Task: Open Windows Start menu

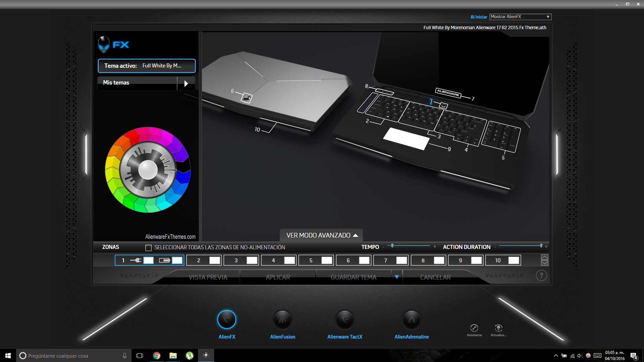Action: tap(8, 356)
